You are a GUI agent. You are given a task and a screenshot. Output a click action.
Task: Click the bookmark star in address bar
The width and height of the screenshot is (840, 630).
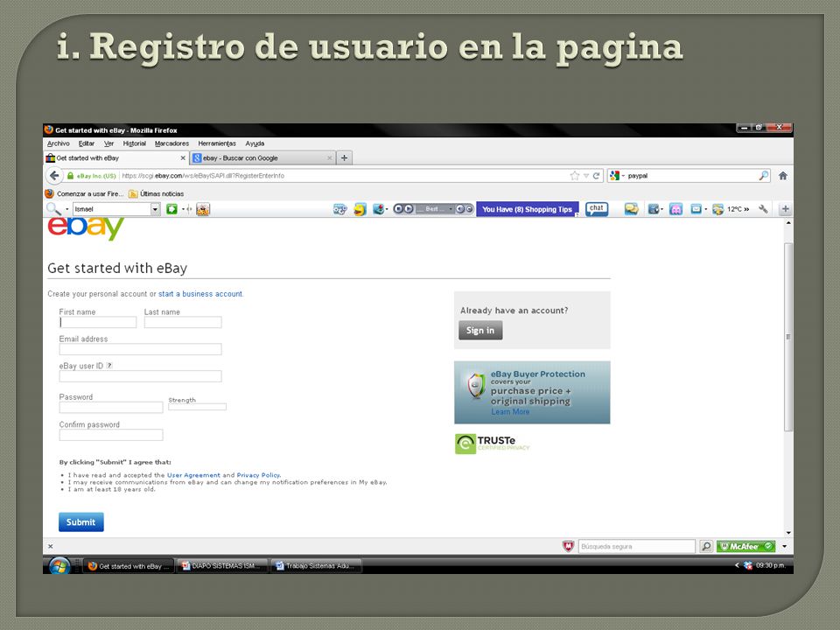point(575,176)
